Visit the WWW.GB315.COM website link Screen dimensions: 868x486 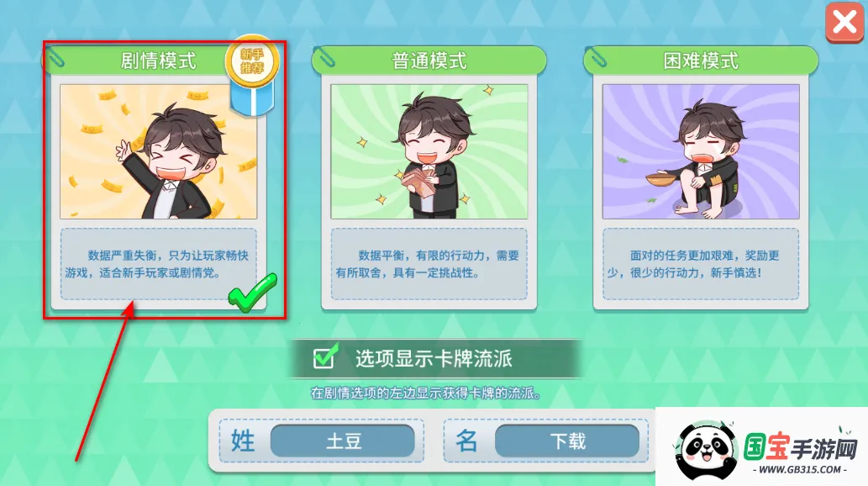coord(800,469)
